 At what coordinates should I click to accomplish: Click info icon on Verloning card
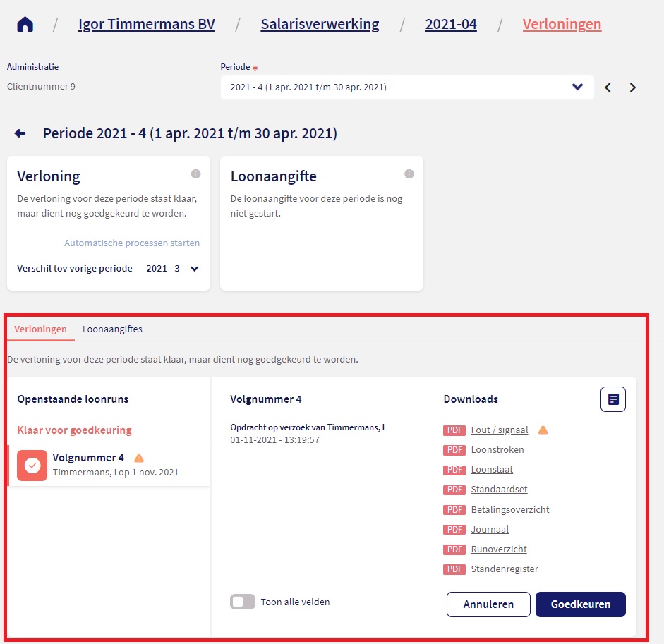[x=195, y=174]
